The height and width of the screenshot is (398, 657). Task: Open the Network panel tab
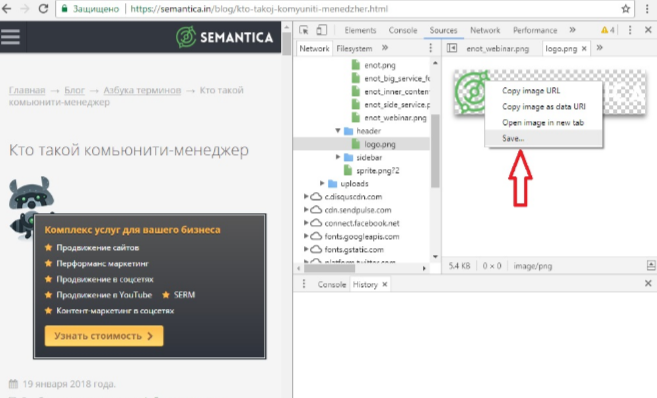coord(485,30)
